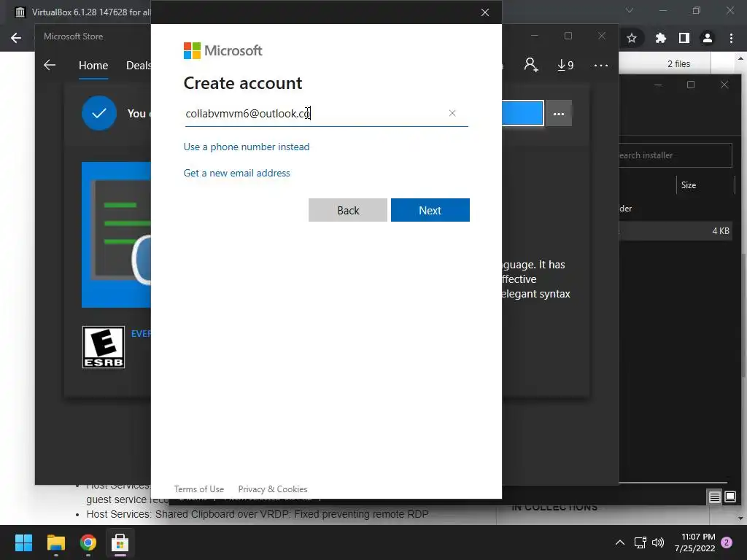747x560 pixels.
Task: Toggle Chrome side panel icon
Action: click(684, 38)
